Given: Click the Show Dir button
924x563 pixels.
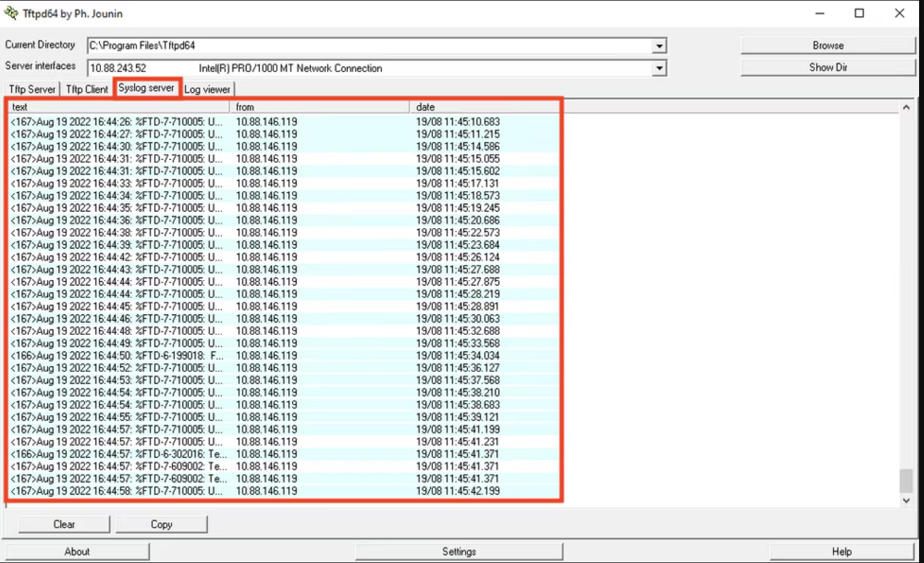Looking at the screenshot, I should tap(827, 67).
